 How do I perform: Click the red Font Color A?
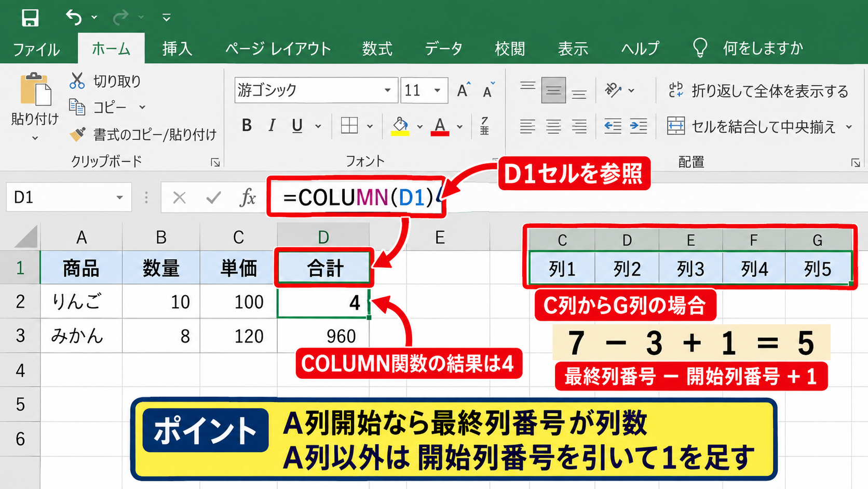(440, 126)
